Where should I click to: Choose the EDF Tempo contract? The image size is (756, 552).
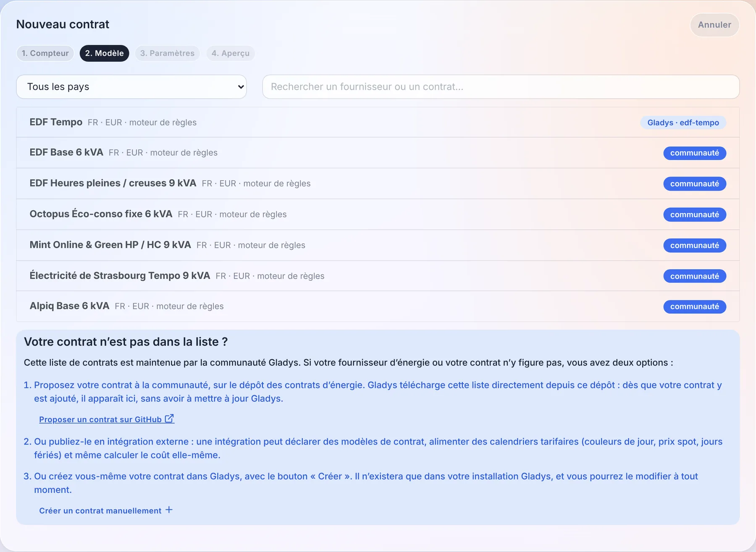(x=378, y=122)
